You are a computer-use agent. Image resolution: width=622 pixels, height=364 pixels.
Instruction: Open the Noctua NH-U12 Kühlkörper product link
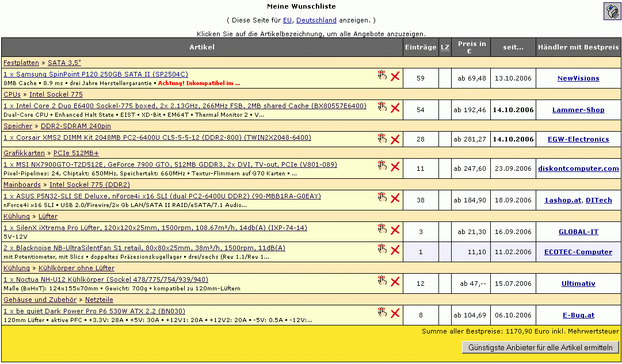[106, 279]
